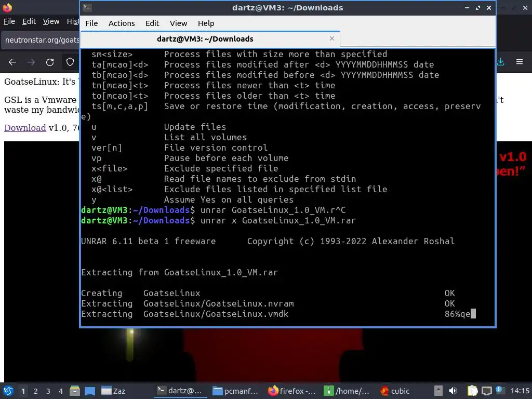
Task: Switch to workspace 2
Action: tap(36, 391)
